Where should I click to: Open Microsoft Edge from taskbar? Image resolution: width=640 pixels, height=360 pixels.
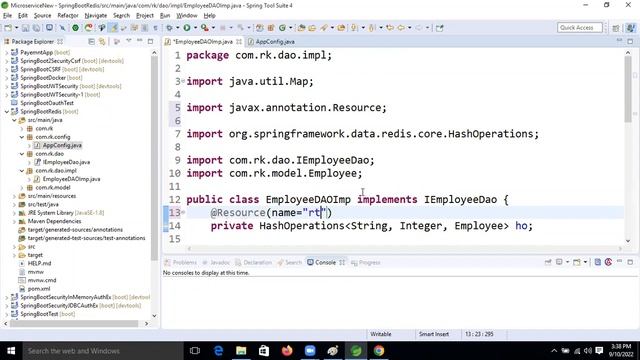tap(218, 351)
